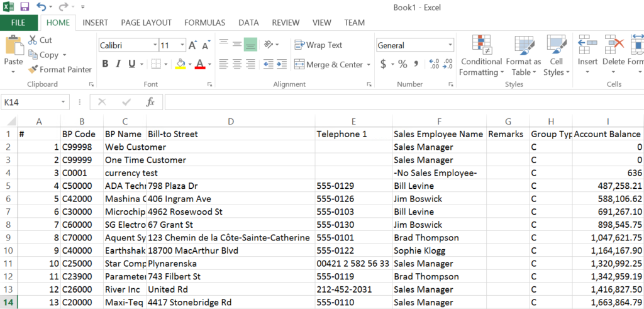
Task: Align text right
Action: pos(250,64)
